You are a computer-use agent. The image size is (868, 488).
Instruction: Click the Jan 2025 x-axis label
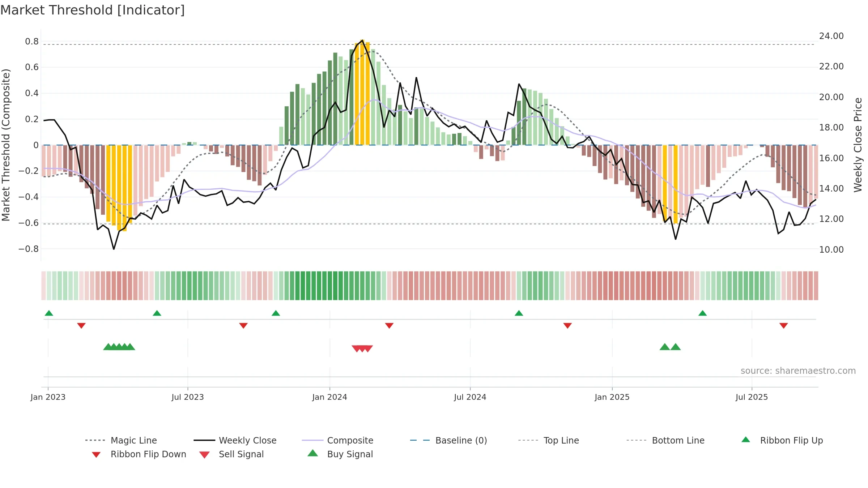tap(612, 397)
